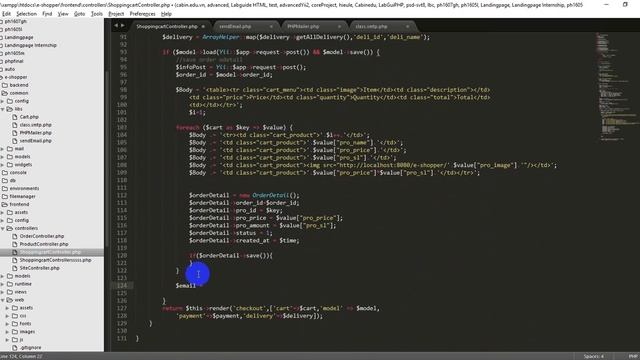This screenshot has width=640, height=360.
Task: Expand the runtime folder arrow
Action: click(2, 284)
